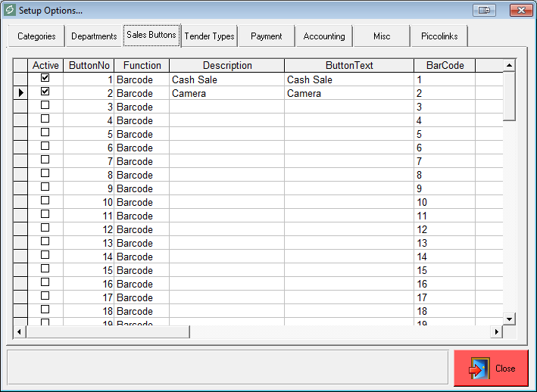The width and height of the screenshot is (537, 392).
Task: Select the Description cell for button 5
Action: [x=227, y=134]
